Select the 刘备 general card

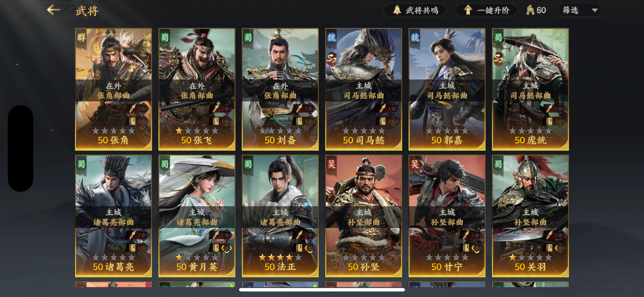(x=280, y=89)
